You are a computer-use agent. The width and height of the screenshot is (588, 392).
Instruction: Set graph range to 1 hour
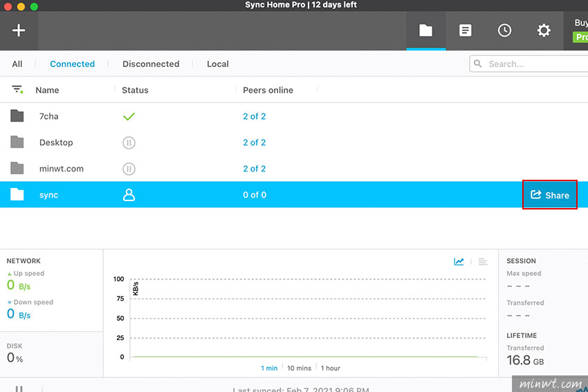(331, 368)
